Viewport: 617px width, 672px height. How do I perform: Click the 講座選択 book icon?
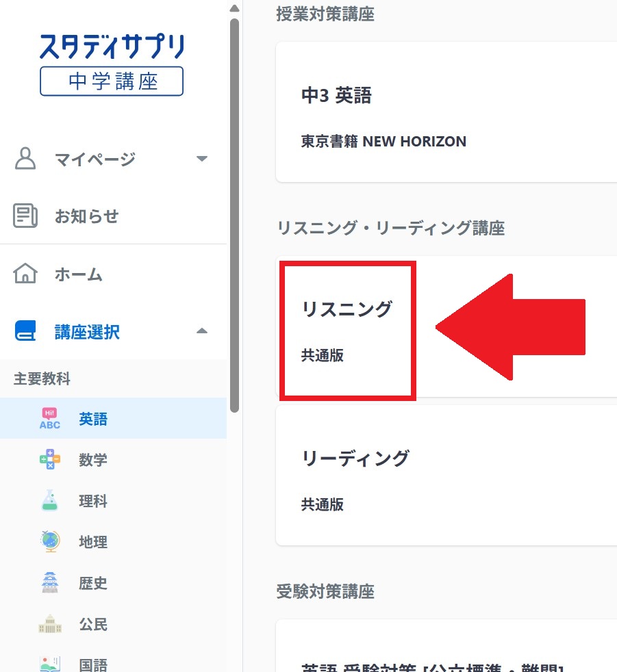point(25,331)
